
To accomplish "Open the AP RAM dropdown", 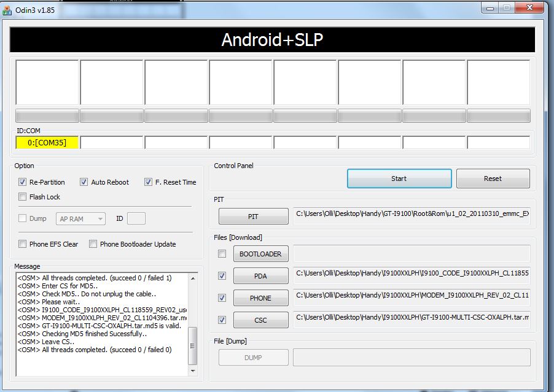I will click(80, 219).
